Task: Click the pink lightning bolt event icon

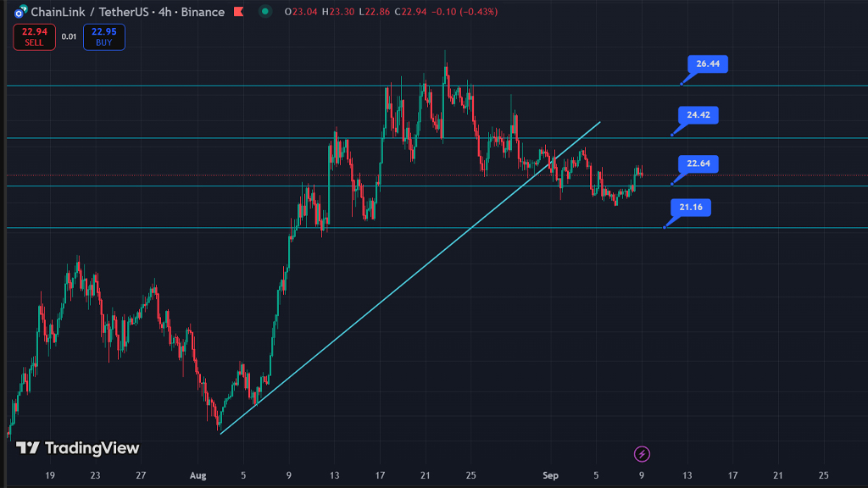Action: (642, 454)
